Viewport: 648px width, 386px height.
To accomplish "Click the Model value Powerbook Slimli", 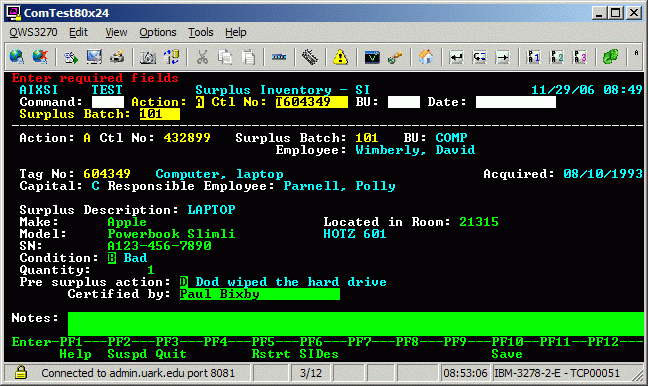I will coord(171,234).
